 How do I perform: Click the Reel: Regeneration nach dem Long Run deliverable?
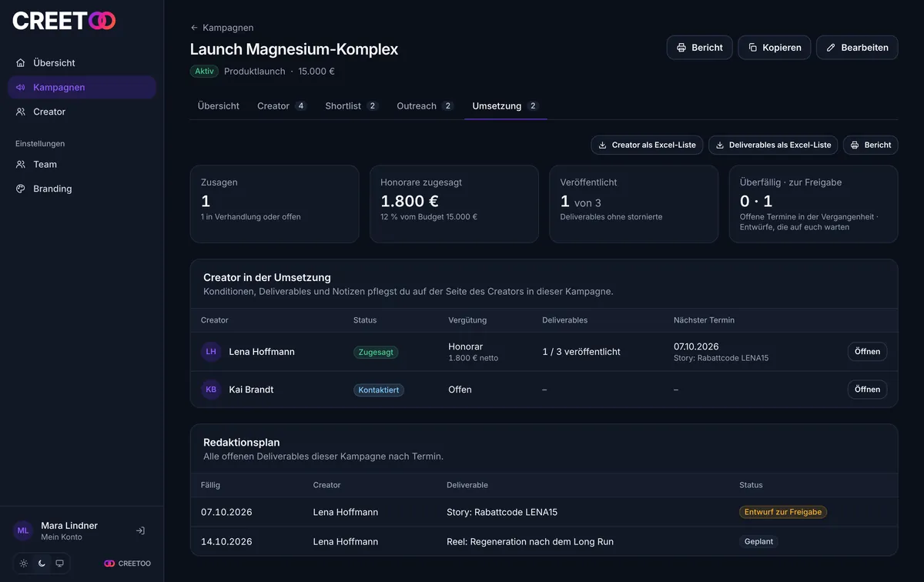[x=530, y=541]
